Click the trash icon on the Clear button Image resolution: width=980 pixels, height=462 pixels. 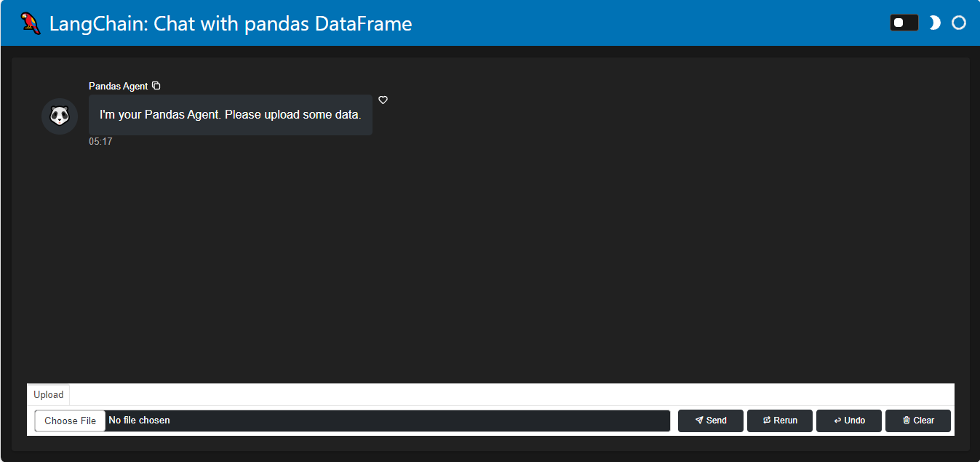click(x=905, y=421)
